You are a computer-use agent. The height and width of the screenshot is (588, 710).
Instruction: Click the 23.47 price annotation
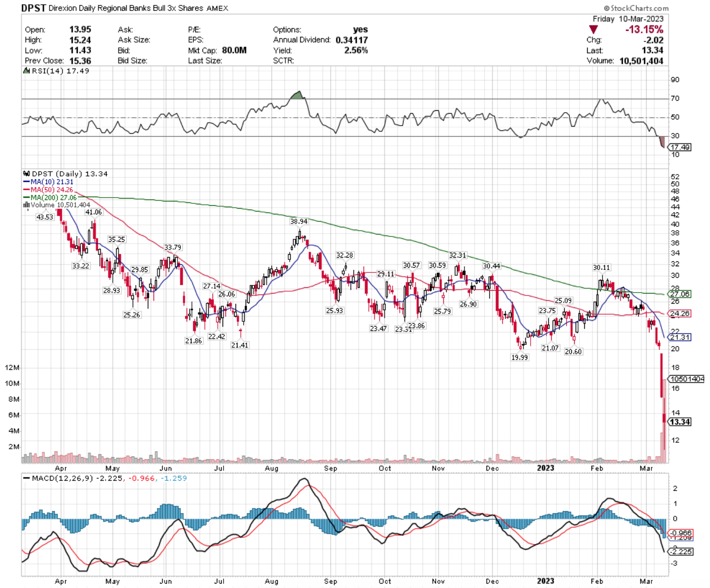(x=378, y=329)
